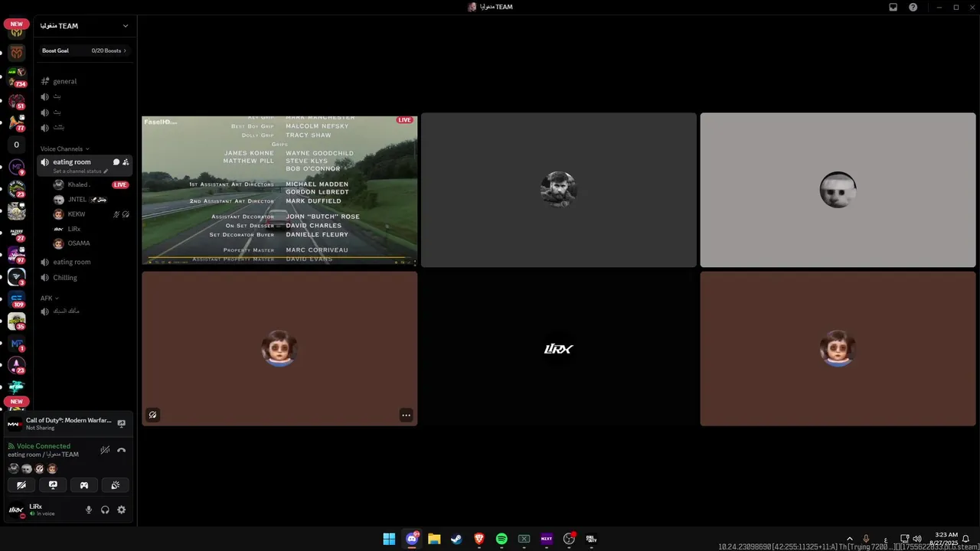Stream Call of Duty game icon
This screenshot has width=980, height=551.
pos(121,423)
